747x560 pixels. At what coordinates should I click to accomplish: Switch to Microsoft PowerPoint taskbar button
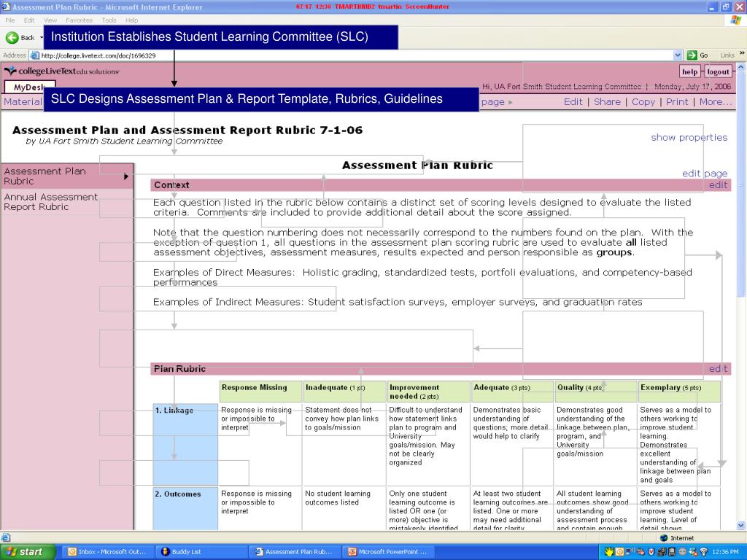point(387,552)
